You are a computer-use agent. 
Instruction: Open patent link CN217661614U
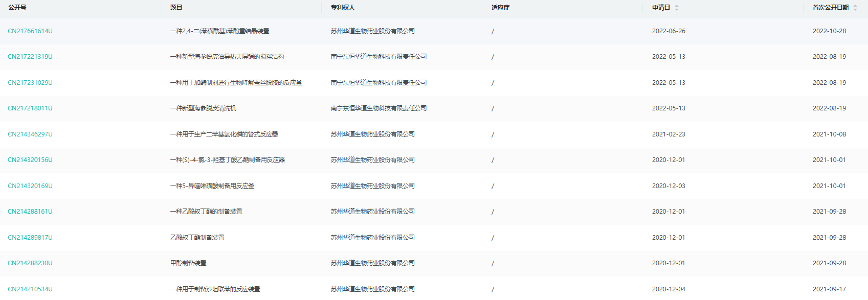pos(30,31)
